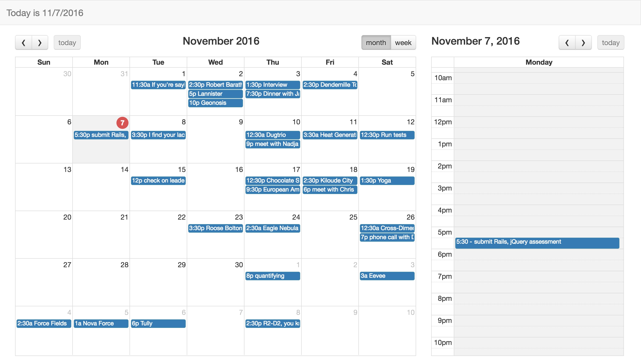
Task: Switch to month view
Action: click(376, 42)
